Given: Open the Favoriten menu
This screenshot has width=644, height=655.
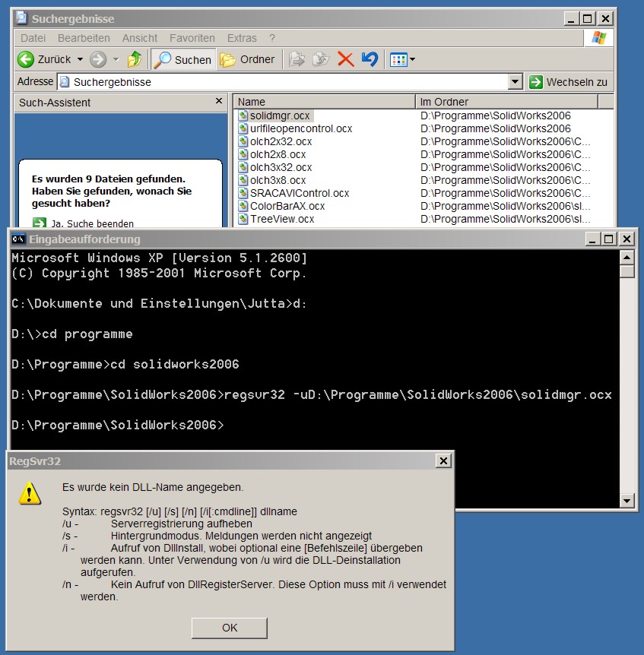Looking at the screenshot, I should [x=192, y=38].
